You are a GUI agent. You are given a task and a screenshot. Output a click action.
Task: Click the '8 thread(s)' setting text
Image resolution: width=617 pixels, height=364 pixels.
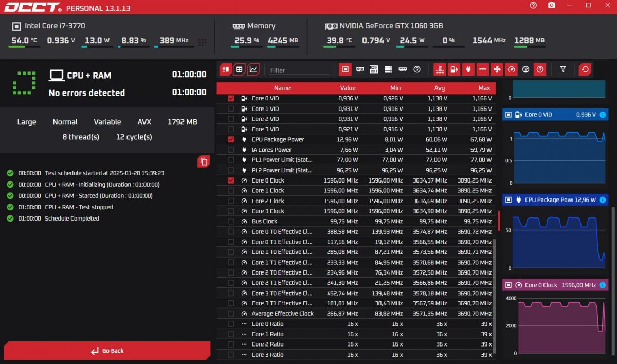pos(81,137)
